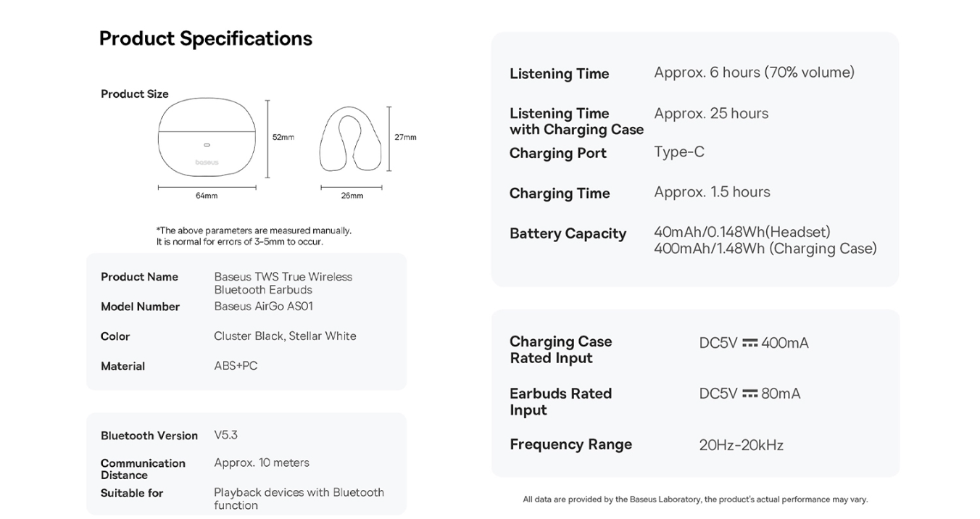Click the 52mm height dimension label
980x519 pixels.
click(x=283, y=137)
